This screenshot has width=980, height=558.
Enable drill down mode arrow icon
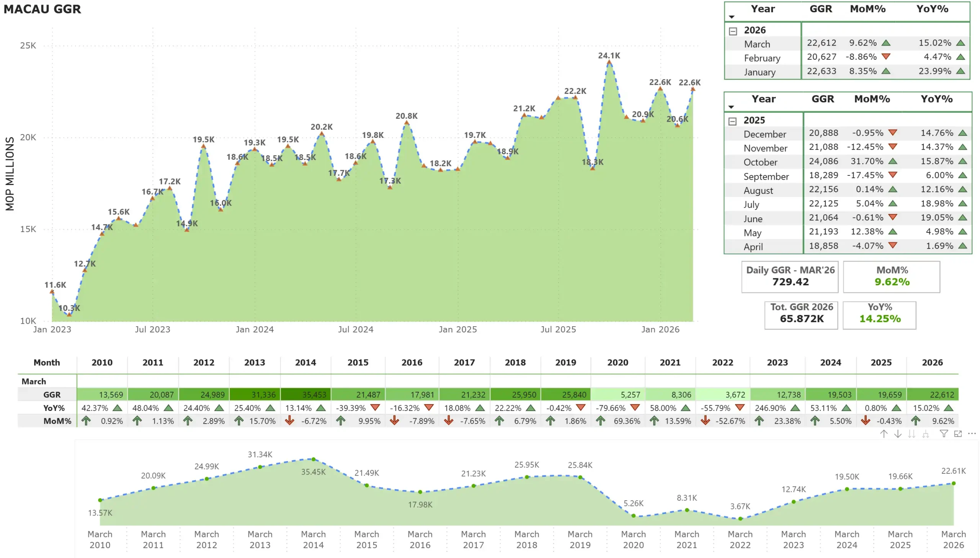point(898,434)
